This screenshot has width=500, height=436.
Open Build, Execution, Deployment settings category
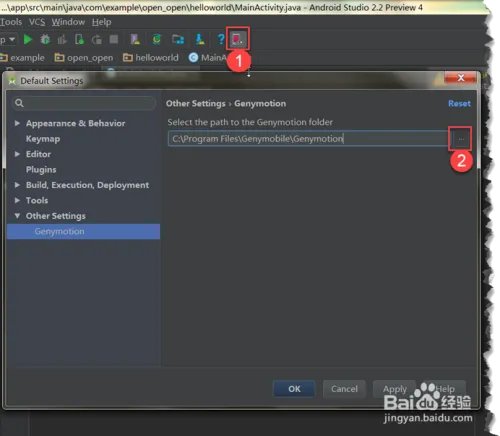click(87, 185)
